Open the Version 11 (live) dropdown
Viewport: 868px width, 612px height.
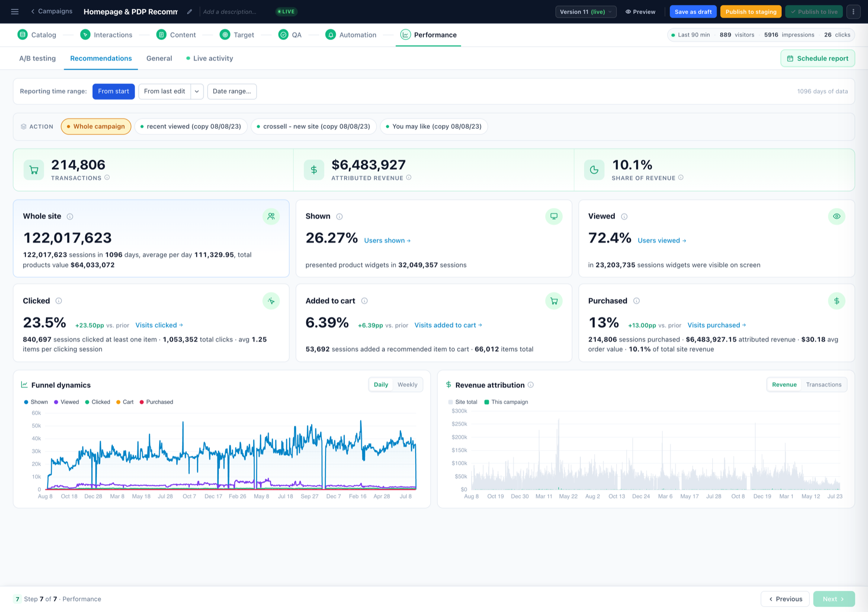pos(586,12)
